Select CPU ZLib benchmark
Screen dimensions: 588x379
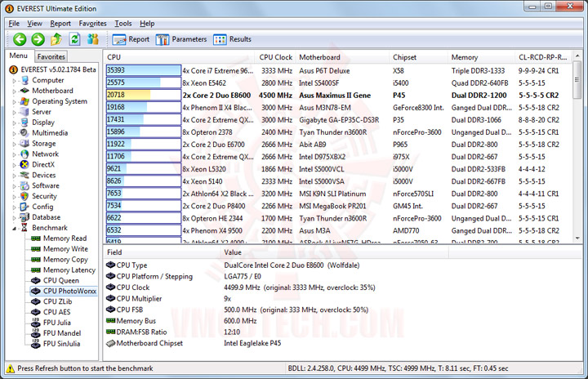[57, 301]
